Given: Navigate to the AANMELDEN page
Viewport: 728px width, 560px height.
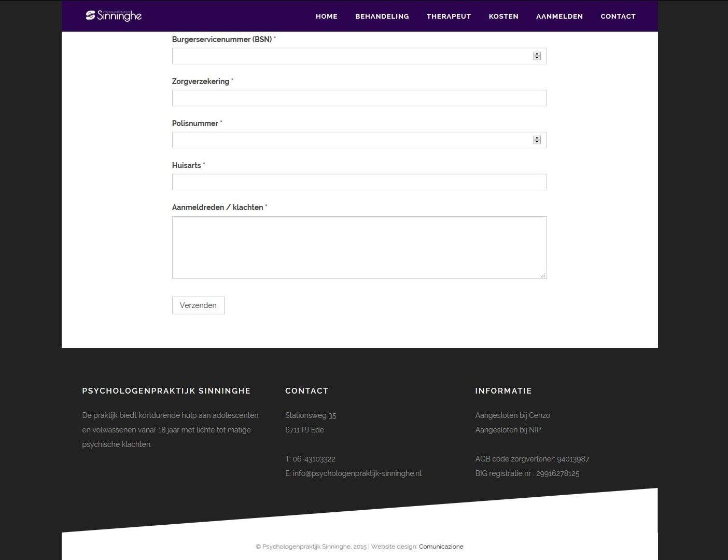Looking at the screenshot, I should pyautogui.click(x=559, y=16).
